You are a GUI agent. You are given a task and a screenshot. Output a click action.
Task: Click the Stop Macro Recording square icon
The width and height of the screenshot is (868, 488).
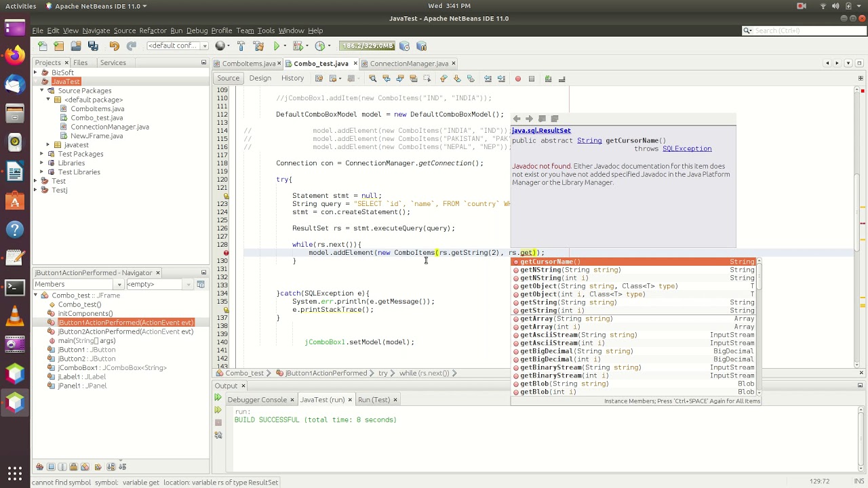(x=532, y=79)
